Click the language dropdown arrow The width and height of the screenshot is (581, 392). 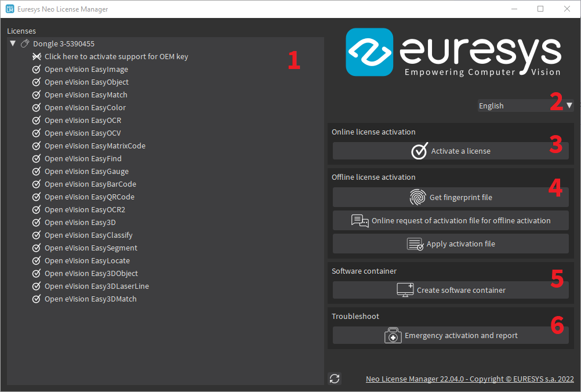pos(569,106)
